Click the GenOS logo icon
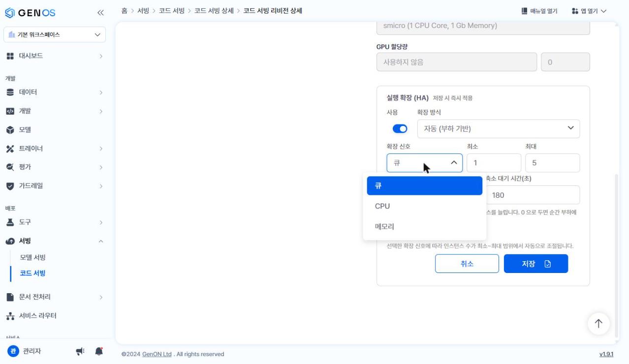The width and height of the screenshot is (629, 364). tap(10, 13)
